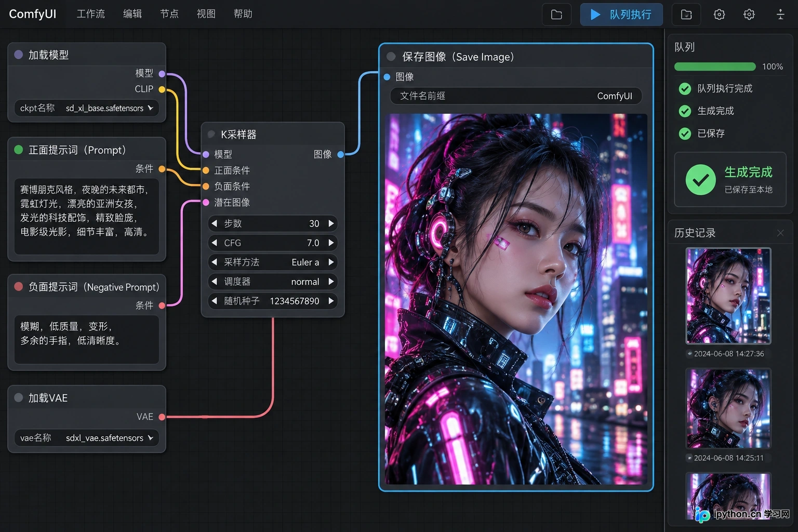Viewport: 798px width, 532px height.
Task: Click the ComfyUI logo text
Action: pos(33,14)
